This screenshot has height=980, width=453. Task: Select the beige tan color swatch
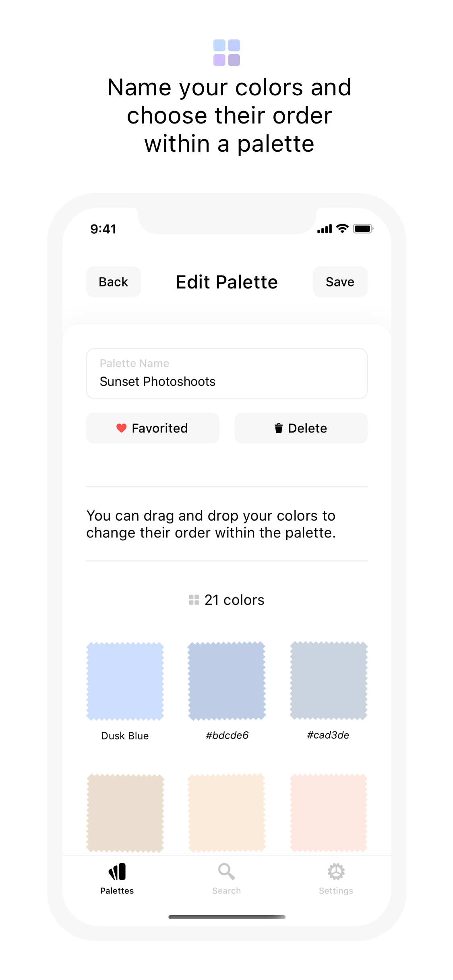coord(125,813)
